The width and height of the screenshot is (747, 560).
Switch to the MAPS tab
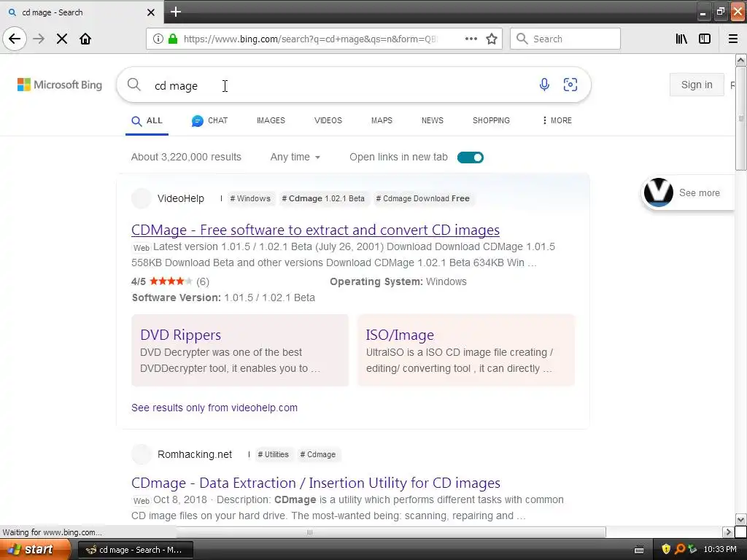pos(382,120)
